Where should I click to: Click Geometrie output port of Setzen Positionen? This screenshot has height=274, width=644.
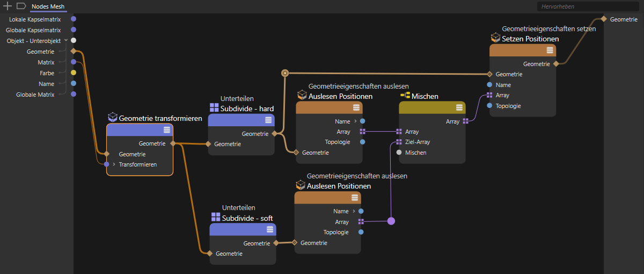[556, 63]
